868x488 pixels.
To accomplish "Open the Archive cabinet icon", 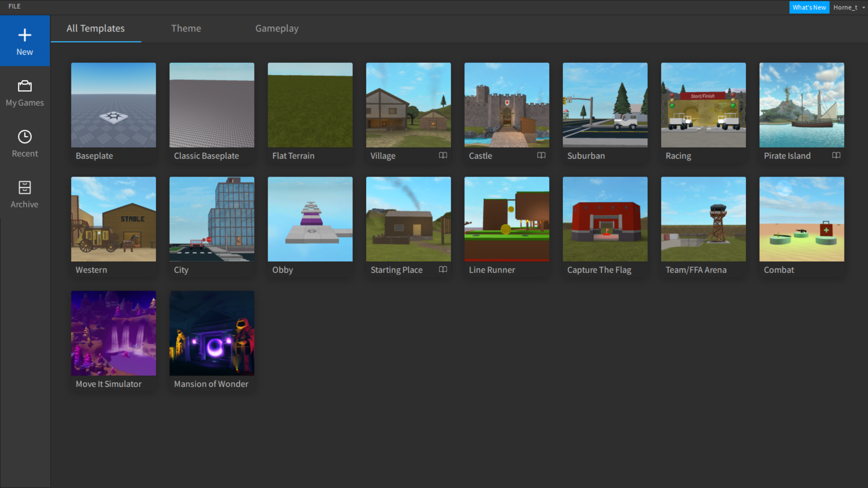I will (25, 188).
